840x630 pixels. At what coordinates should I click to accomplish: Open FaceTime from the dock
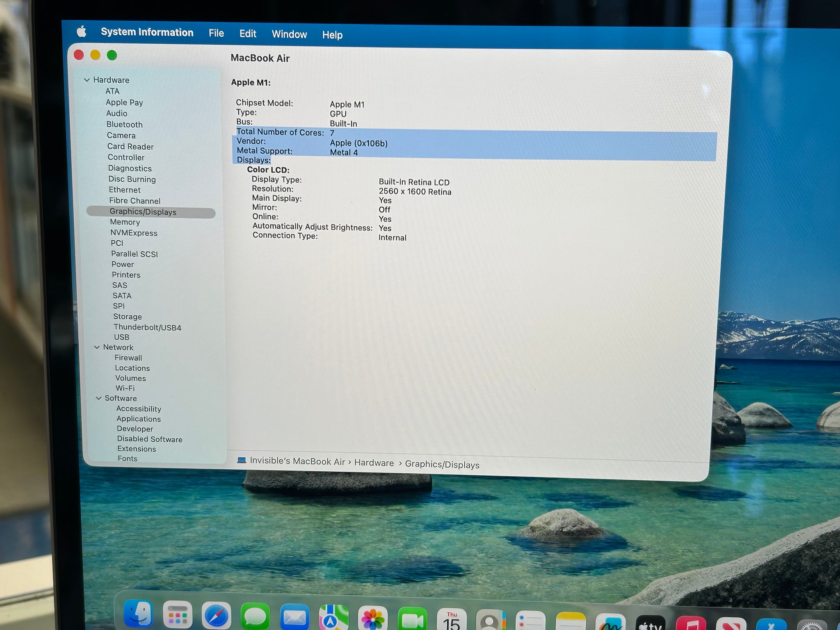click(412, 620)
